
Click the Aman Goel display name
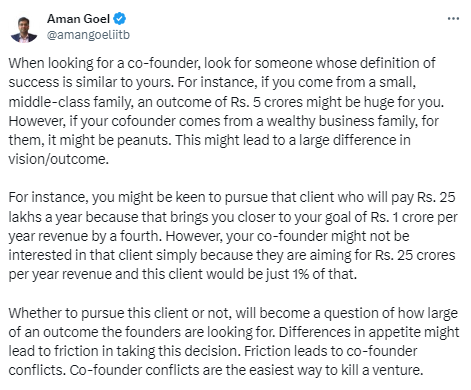coord(78,19)
